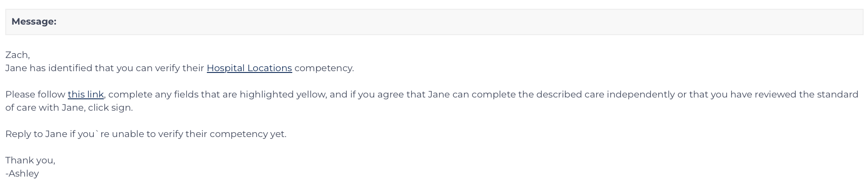The image size is (868, 188).
Task: Click the 'Message:' header label
Action: [34, 22]
